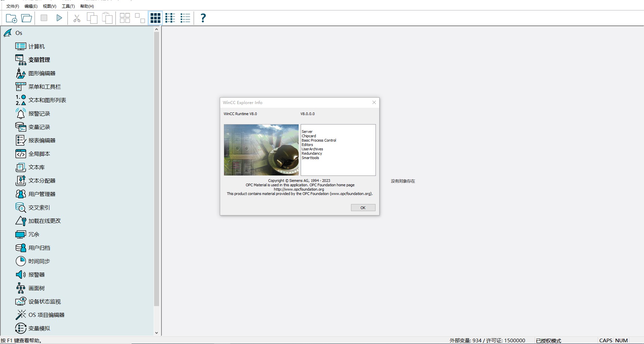Select the highlighted tiles view icon
Screen dimensions: 644x344
click(x=155, y=18)
